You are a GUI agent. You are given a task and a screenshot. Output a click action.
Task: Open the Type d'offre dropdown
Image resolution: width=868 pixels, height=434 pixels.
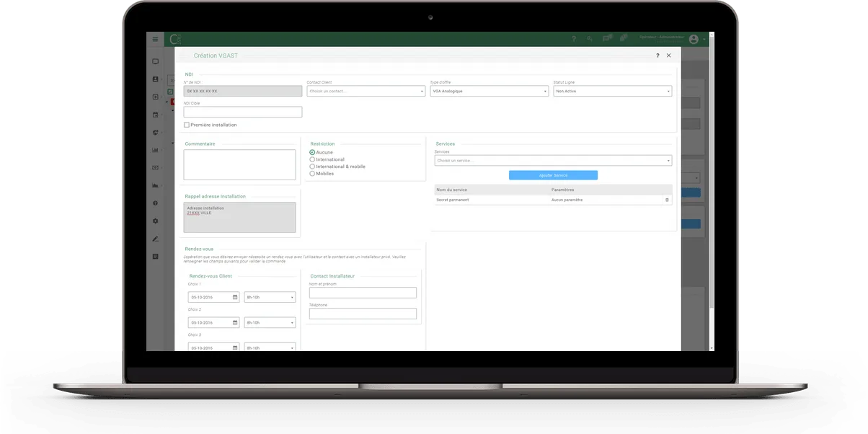click(x=490, y=92)
